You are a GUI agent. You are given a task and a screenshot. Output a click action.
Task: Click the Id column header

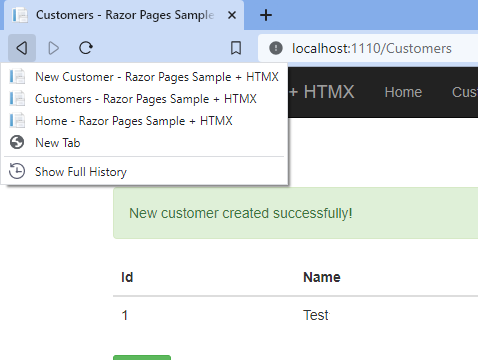click(x=127, y=277)
